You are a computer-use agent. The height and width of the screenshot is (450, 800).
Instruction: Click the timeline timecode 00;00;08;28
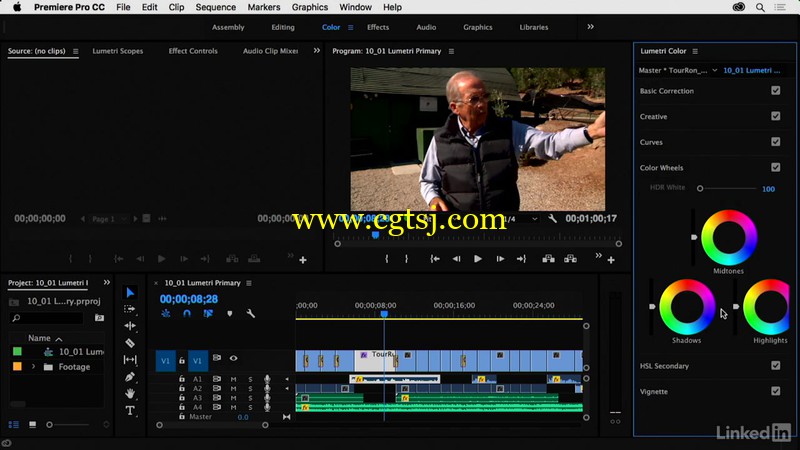189,299
